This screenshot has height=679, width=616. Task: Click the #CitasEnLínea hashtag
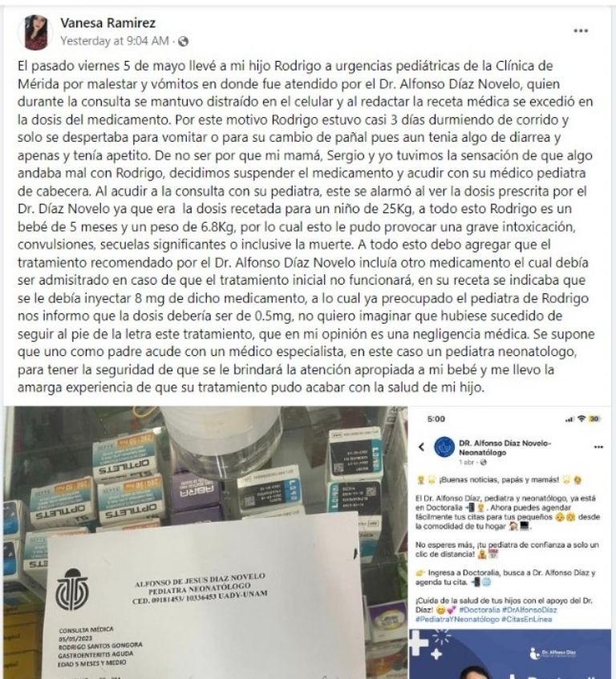(x=527, y=619)
